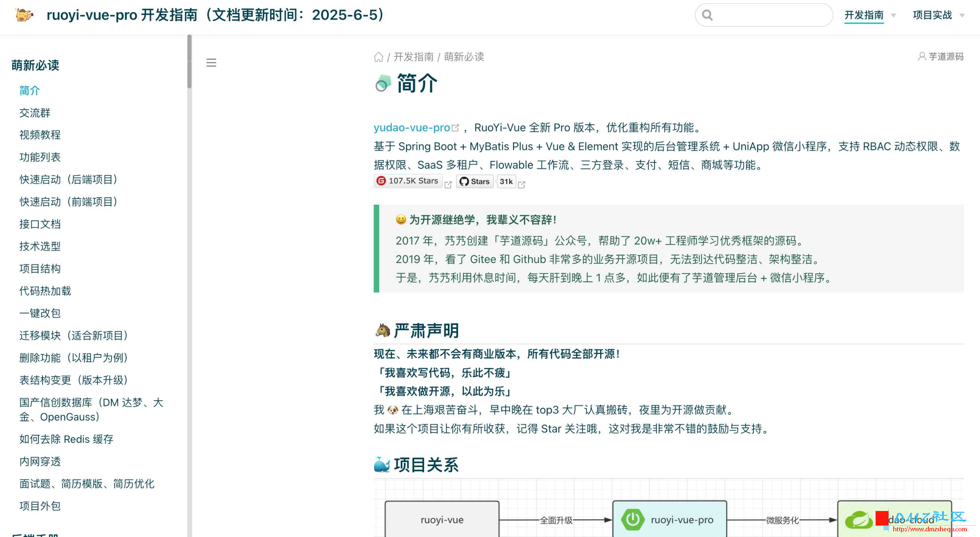
Task: Open 功能列表 sidebar item
Action: (x=40, y=158)
